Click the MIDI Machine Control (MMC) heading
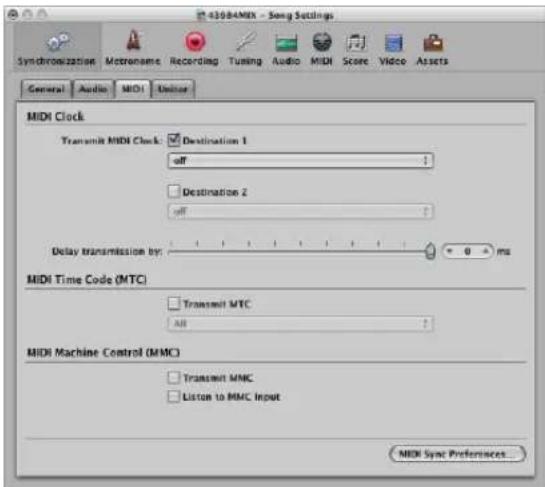Viewport: 545px width, 487px height. 104,352
